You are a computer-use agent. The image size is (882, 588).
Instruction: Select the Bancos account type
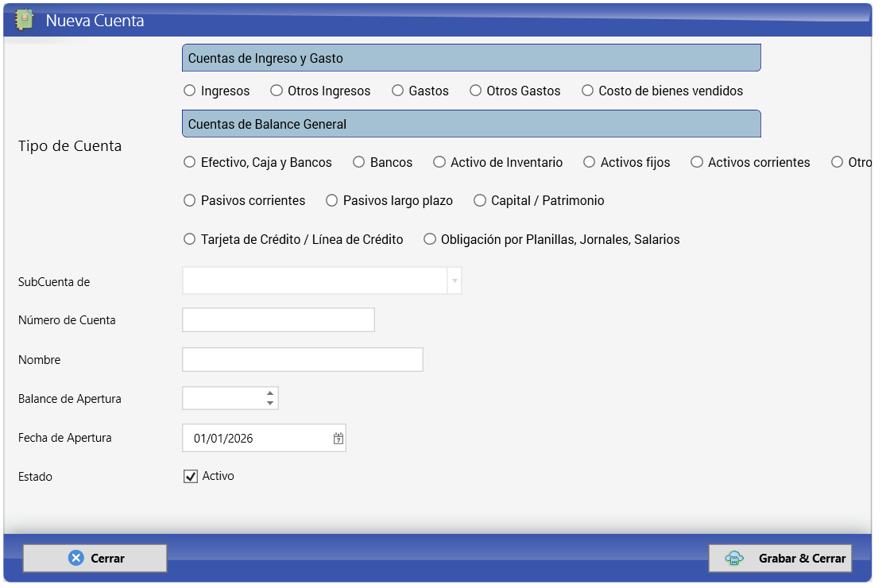359,162
